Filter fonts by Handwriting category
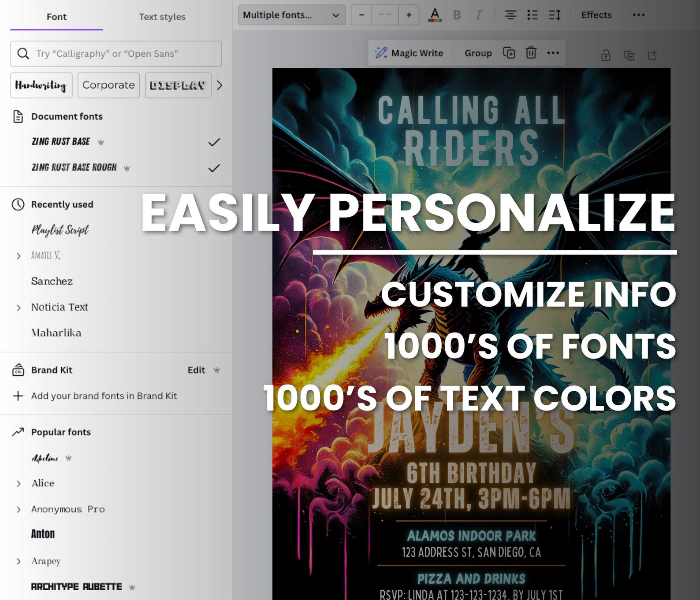700x600 pixels. click(x=41, y=85)
